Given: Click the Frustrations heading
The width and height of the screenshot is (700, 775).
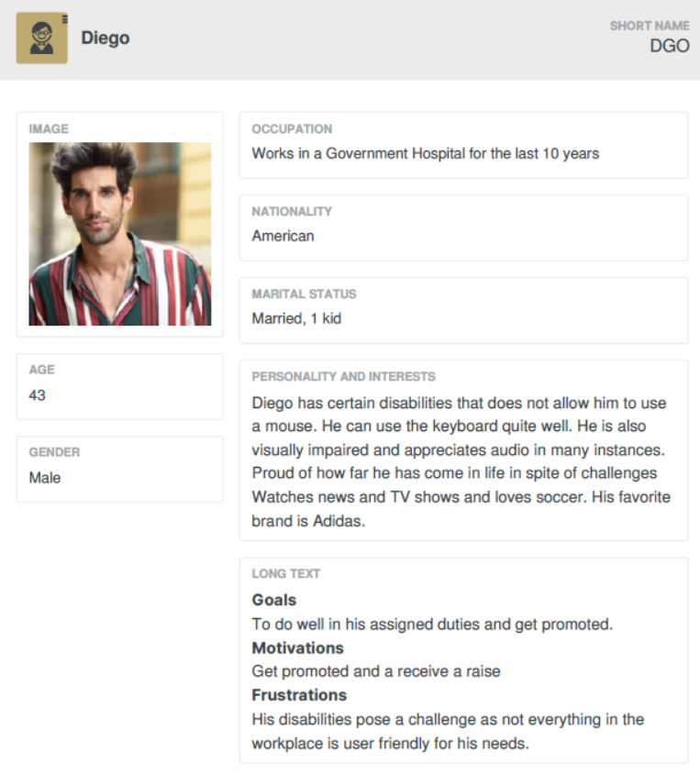Looking at the screenshot, I should click(299, 695).
